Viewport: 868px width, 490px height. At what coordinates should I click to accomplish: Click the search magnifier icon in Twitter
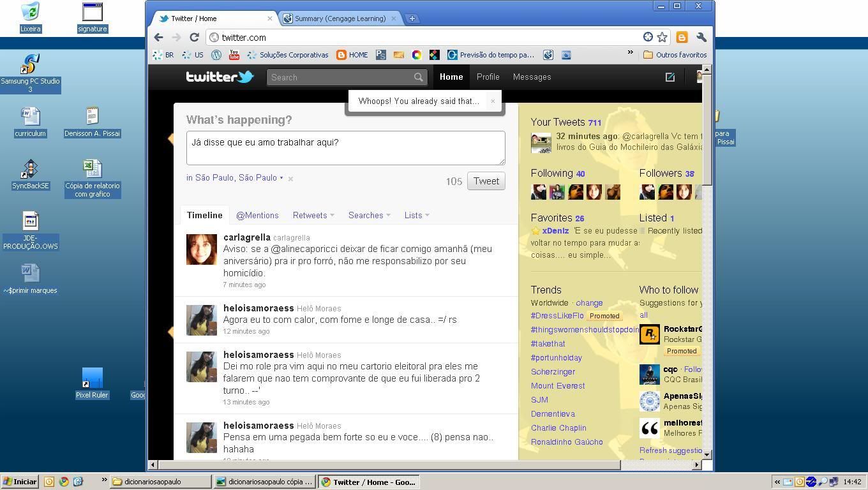click(418, 77)
